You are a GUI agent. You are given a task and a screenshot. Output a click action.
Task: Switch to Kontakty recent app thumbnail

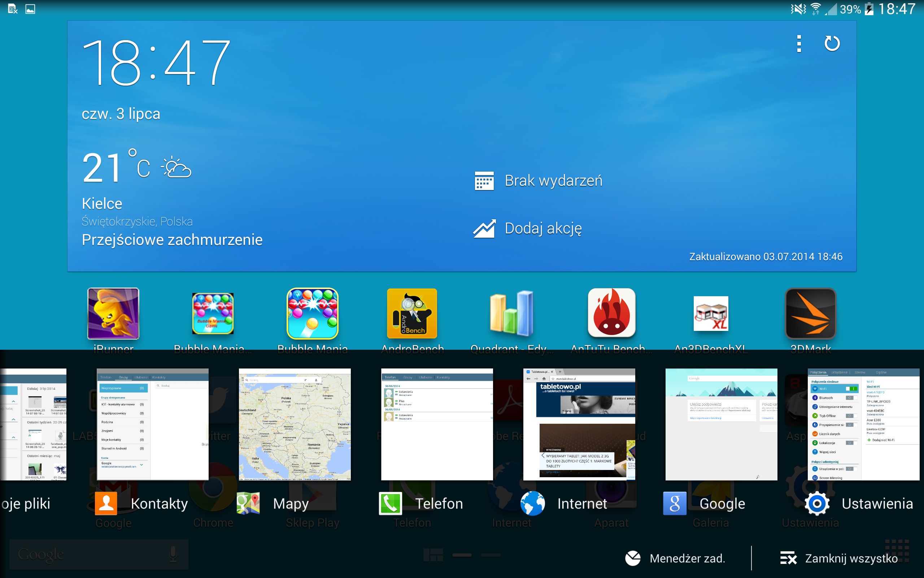click(153, 424)
